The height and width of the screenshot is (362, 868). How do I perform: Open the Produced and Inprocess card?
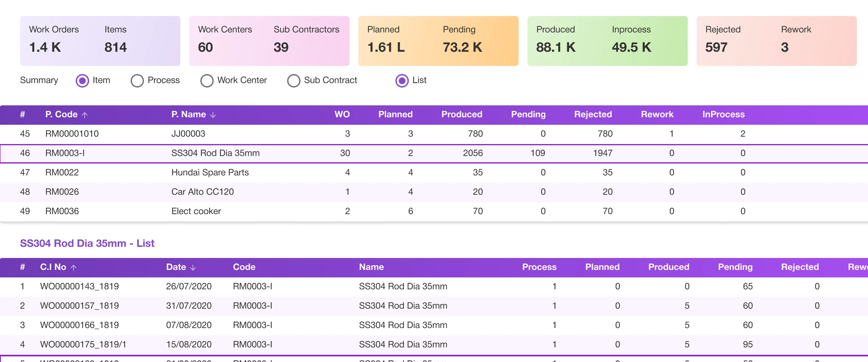click(x=607, y=41)
